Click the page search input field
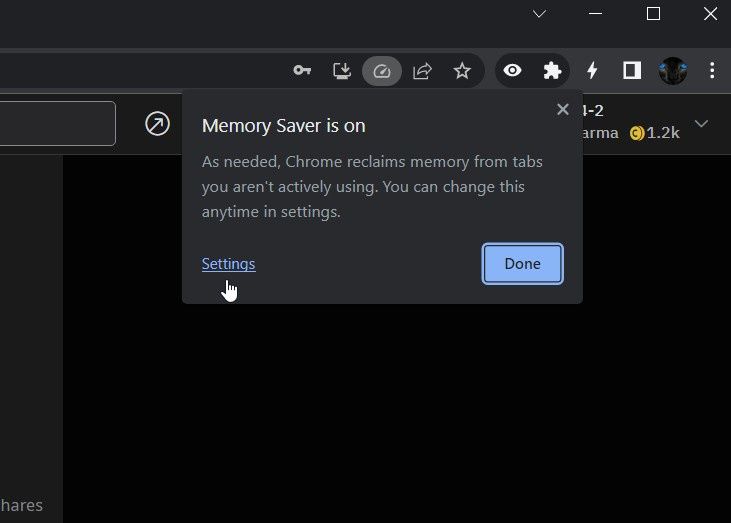This screenshot has width=731, height=523. (57, 124)
